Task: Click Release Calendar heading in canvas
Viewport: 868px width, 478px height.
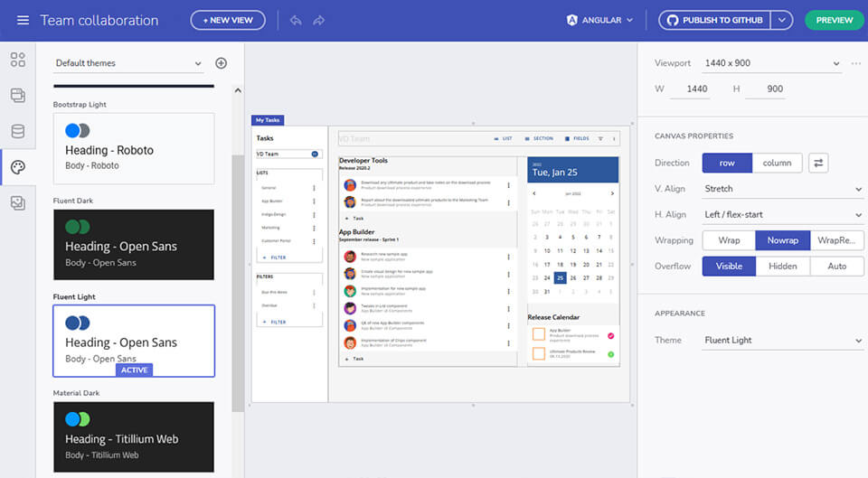Action: coord(553,317)
